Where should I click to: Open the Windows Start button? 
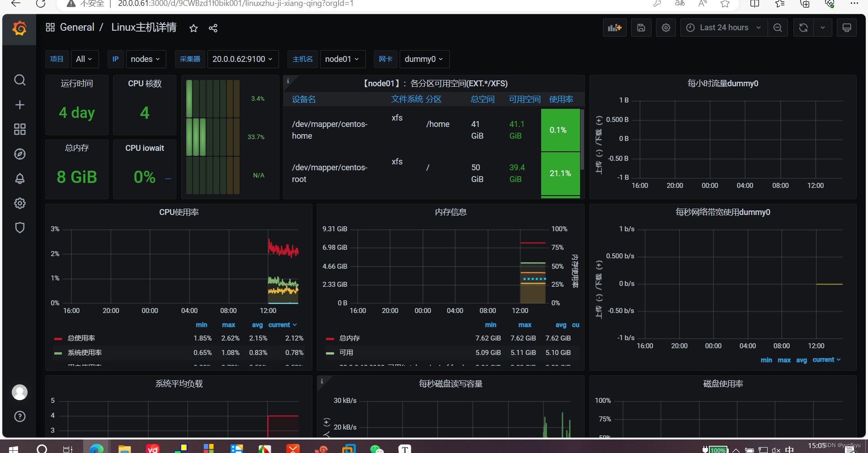14,448
